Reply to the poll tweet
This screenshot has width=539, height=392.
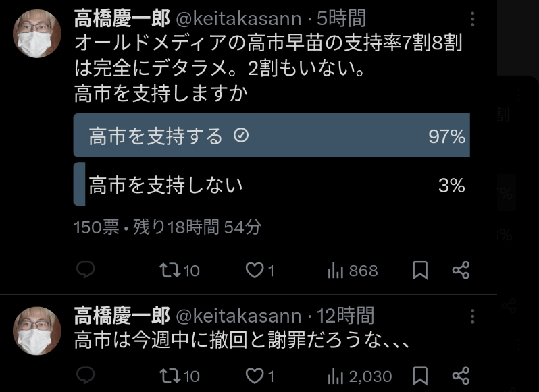click(84, 271)
